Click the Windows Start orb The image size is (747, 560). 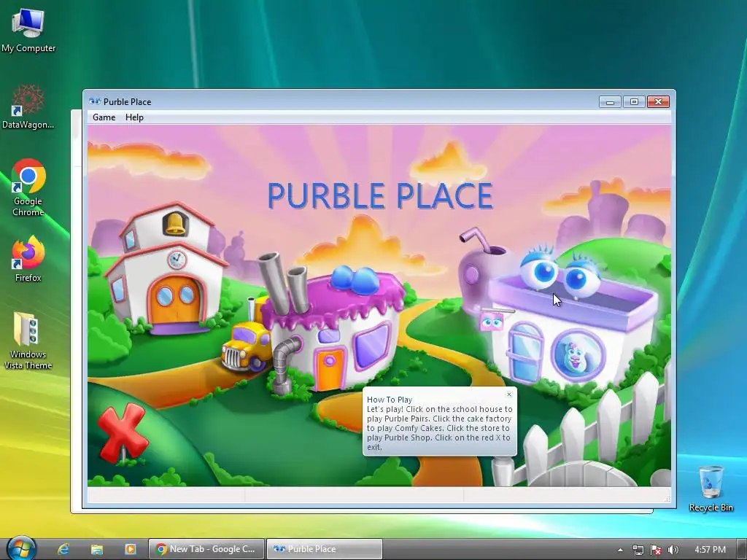click(21, 548)
